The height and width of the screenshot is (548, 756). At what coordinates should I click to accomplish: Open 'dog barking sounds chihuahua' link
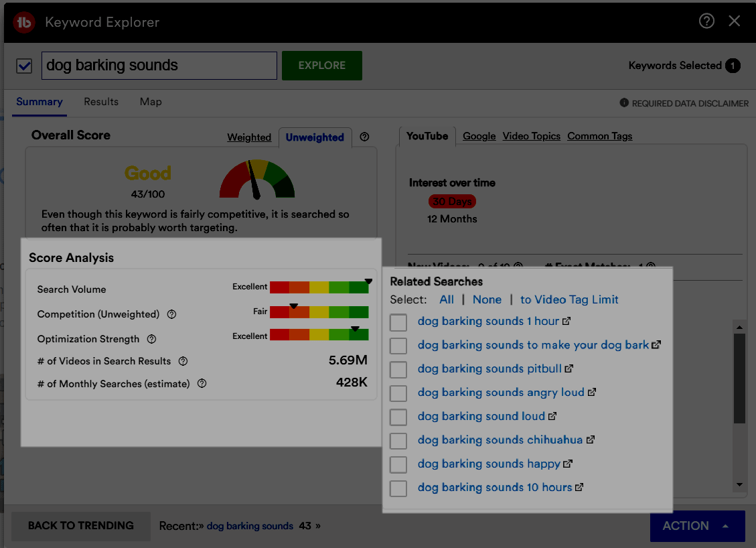pos(500,439)
